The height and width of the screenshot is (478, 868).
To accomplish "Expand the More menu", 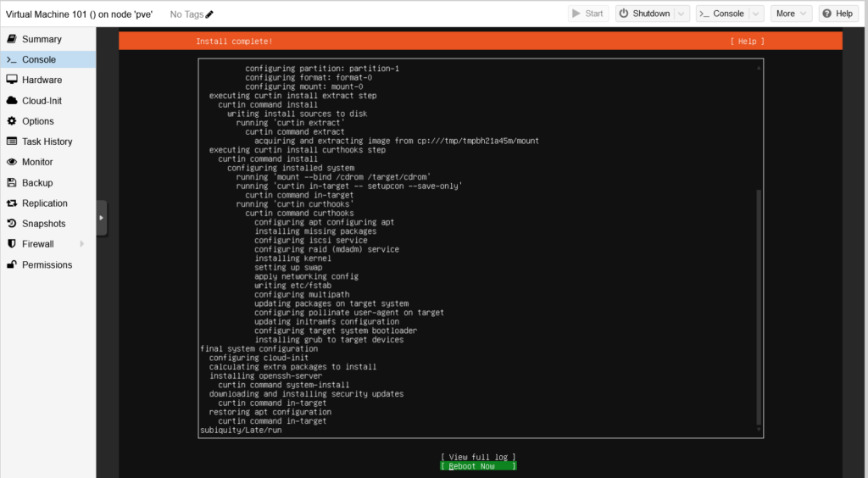I will click(x=791, y=14).
